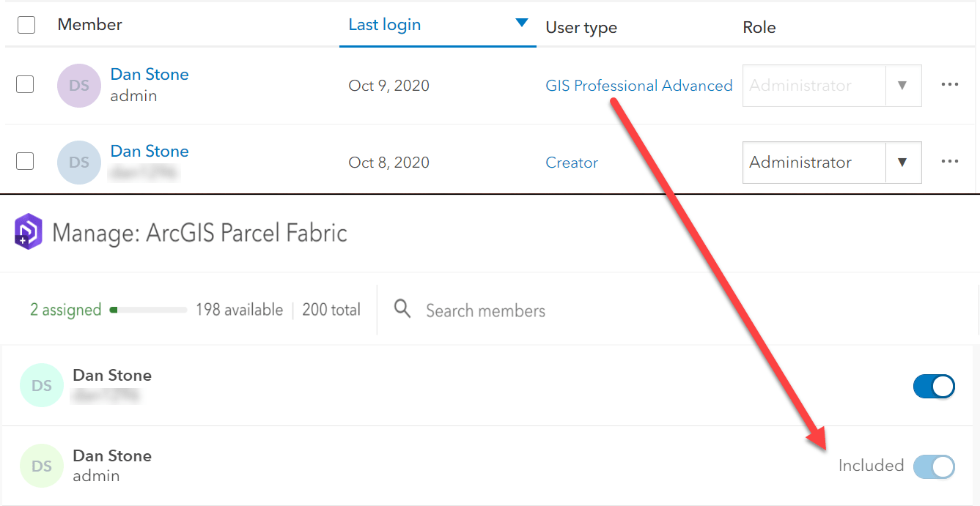Check the select-all members checkbox

point(26,25)
